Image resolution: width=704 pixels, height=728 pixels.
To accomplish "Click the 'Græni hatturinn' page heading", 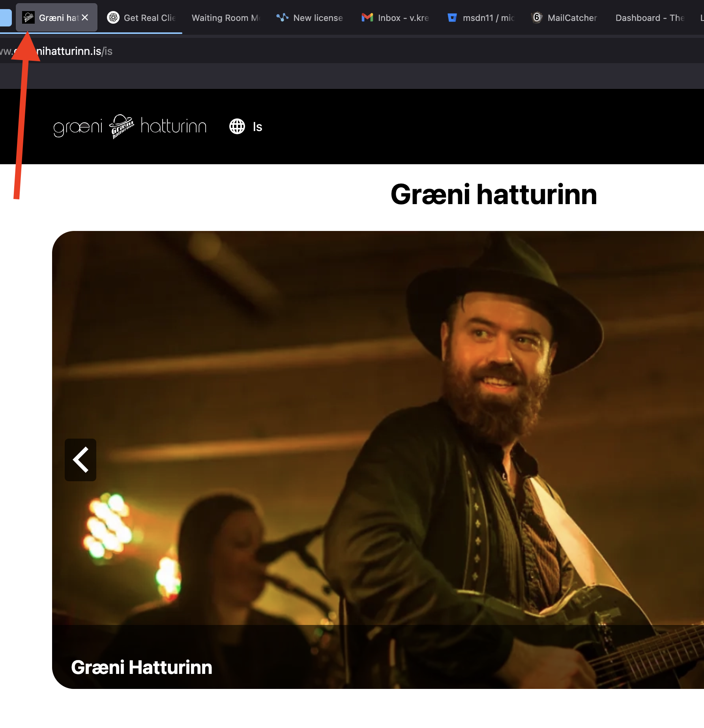I will (494, 195).
